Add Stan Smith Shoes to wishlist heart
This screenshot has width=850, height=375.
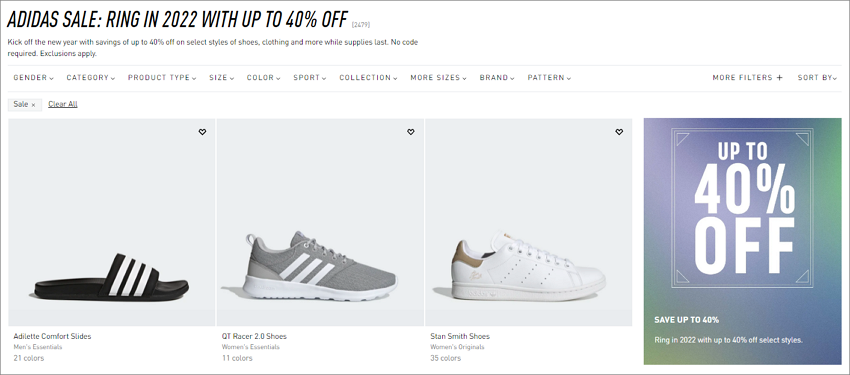tap(619, 132)
